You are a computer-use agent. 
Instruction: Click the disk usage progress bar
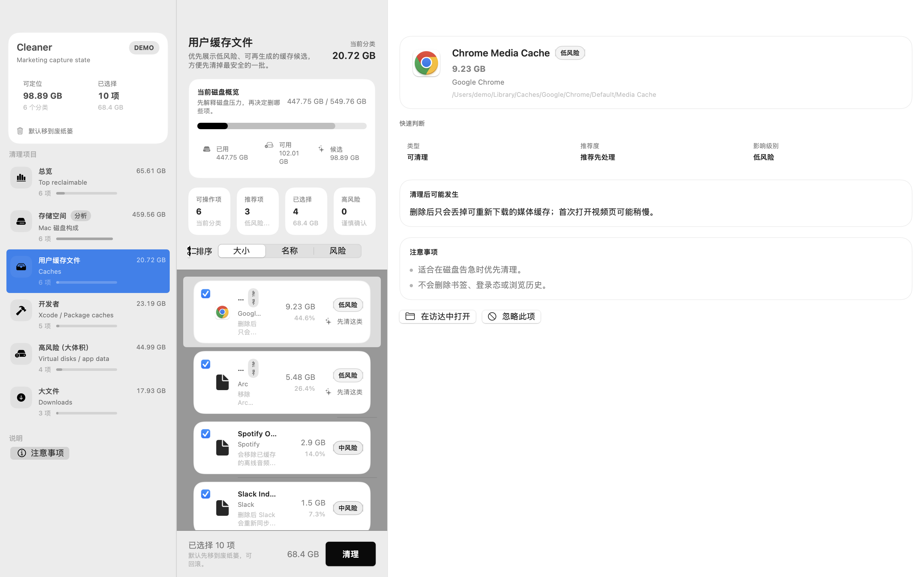[281, 126]
